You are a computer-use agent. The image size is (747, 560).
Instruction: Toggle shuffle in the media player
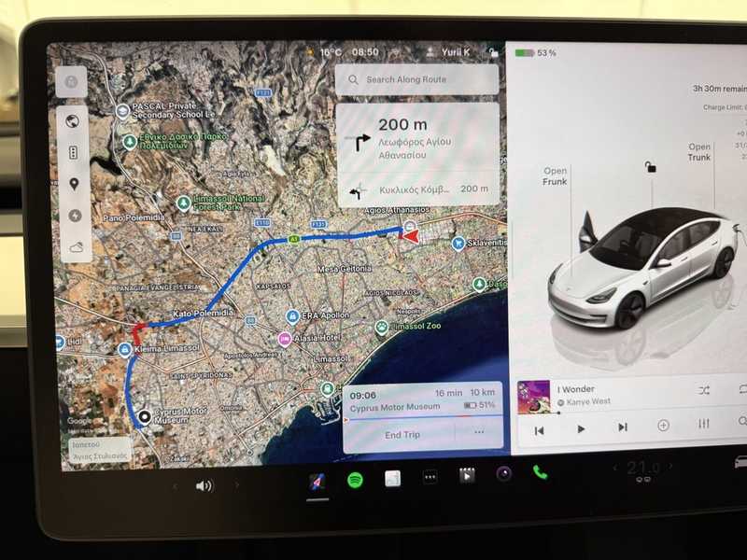click(704, 391)
